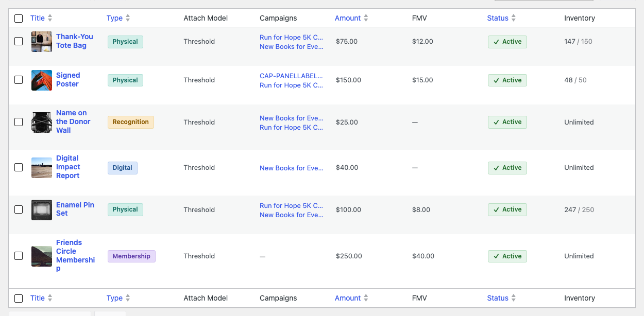Open the Name on the Donor Wall thumbnail

pos(42,122)
